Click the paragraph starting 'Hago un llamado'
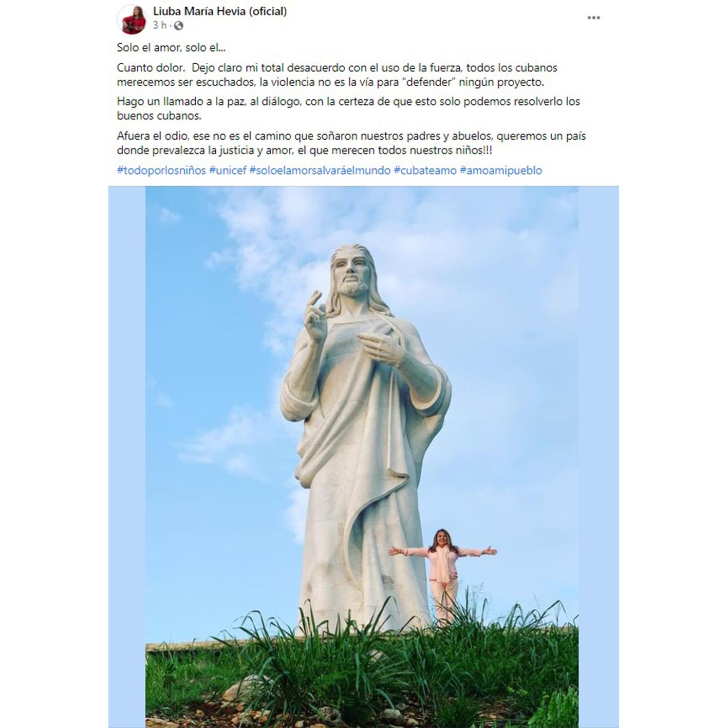 coord(348,108)
